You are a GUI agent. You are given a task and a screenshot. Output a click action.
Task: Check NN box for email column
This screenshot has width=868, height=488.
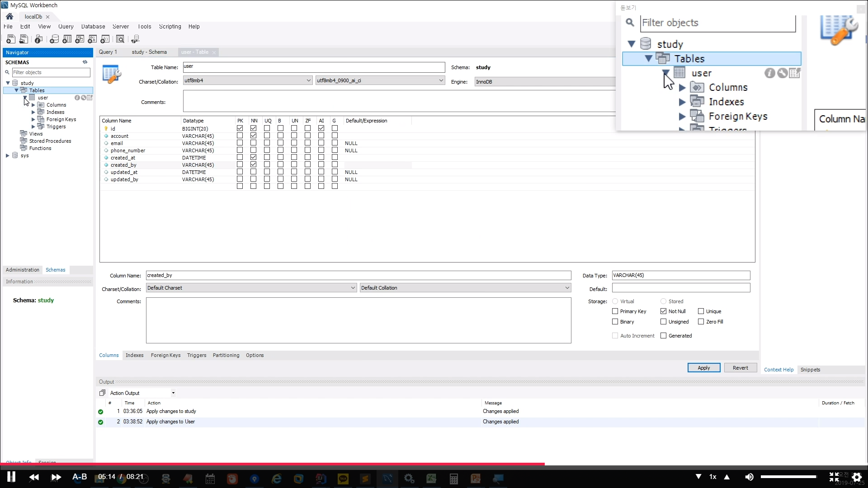(x=253, y=143)
